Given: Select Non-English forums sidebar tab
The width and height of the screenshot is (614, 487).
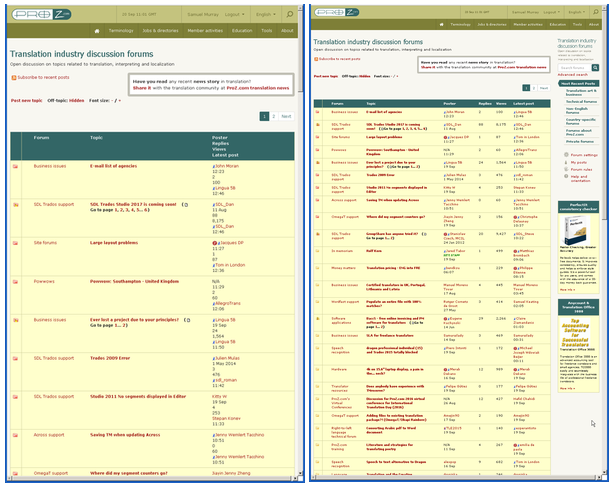Looking at the screenshot, I should pos(577,110).
